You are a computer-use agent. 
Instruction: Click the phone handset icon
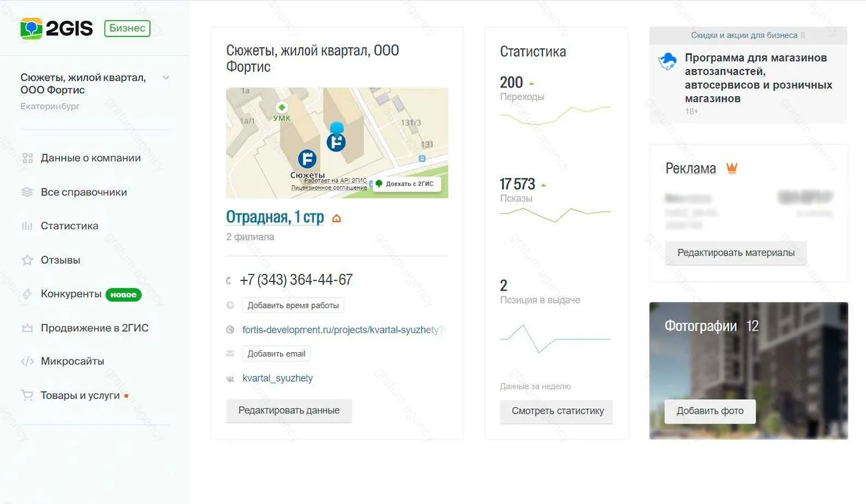pyautogui.click(x=229, y=281)
